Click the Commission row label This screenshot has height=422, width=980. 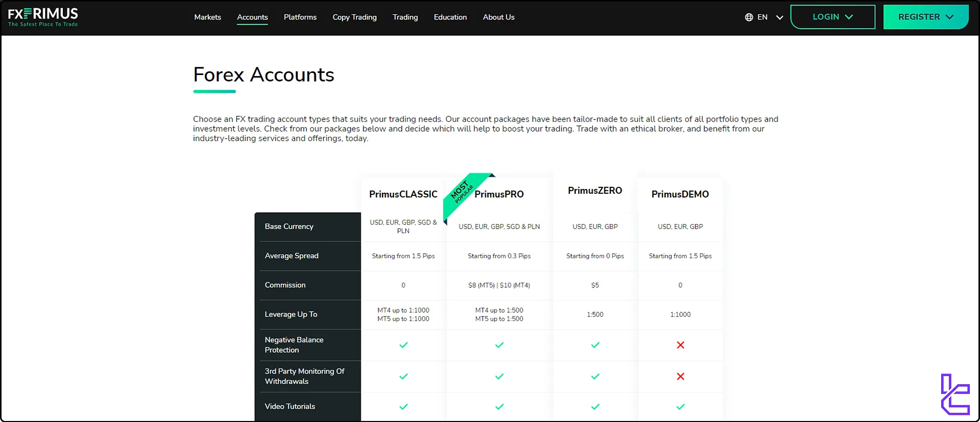[285, 285]
